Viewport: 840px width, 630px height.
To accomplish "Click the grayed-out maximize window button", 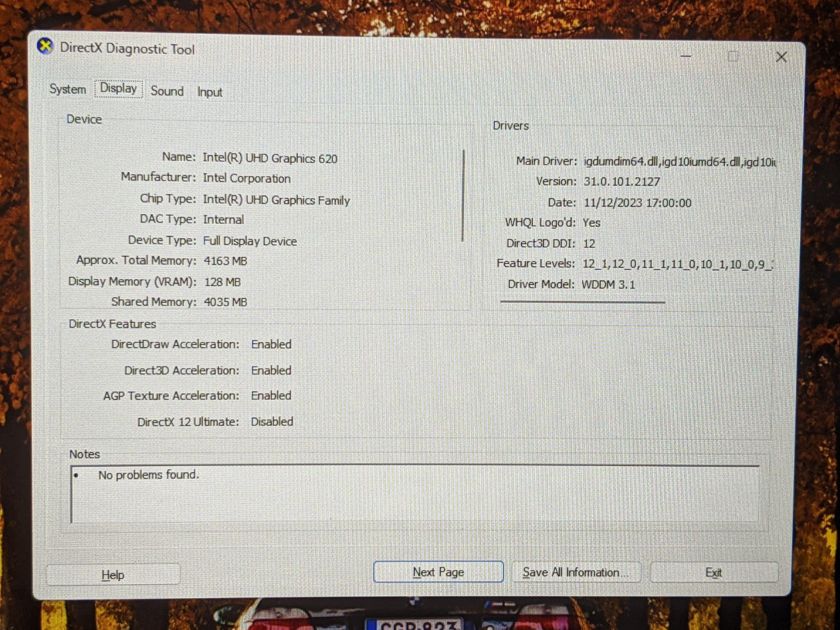I will tap(733, 57).
